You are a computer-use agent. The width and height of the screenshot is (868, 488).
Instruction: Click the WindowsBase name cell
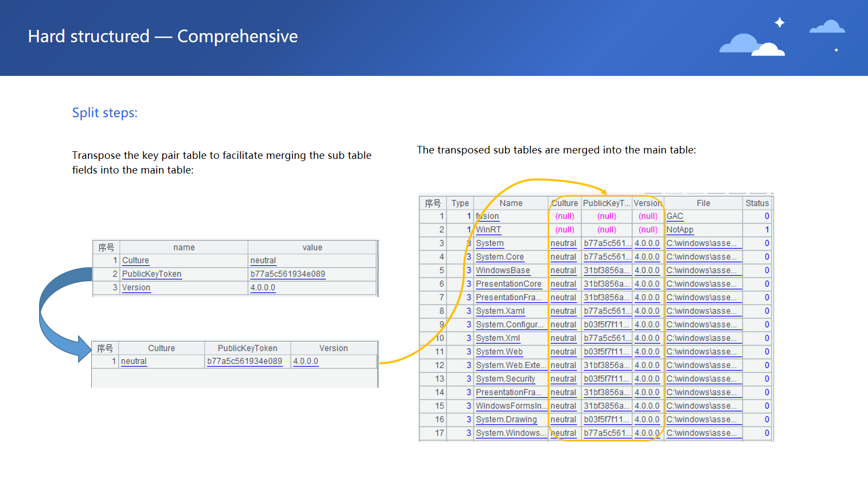[x=503, y=270]
